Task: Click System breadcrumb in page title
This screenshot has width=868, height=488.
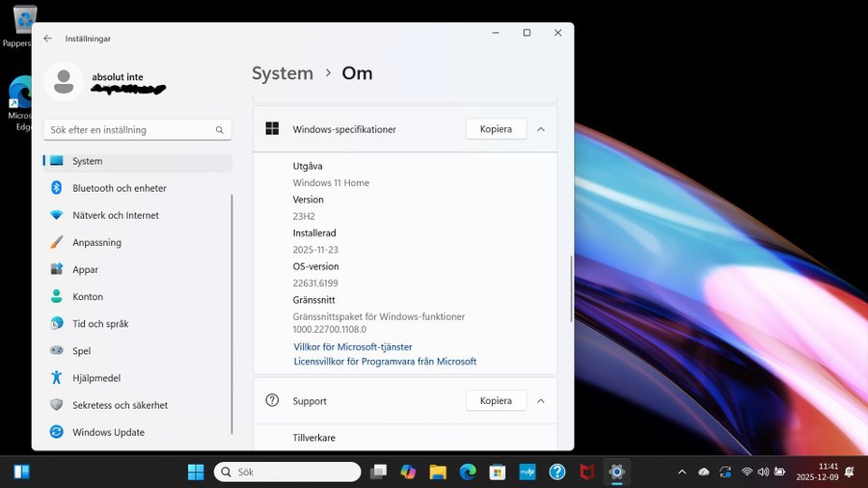Action: click(283, 73)
